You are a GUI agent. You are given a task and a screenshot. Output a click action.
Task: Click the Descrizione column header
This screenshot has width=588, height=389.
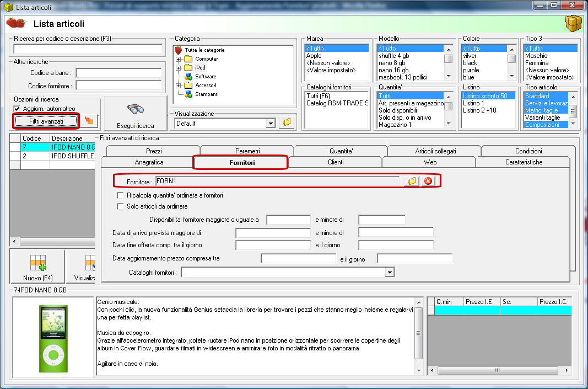tap(73, 138)
